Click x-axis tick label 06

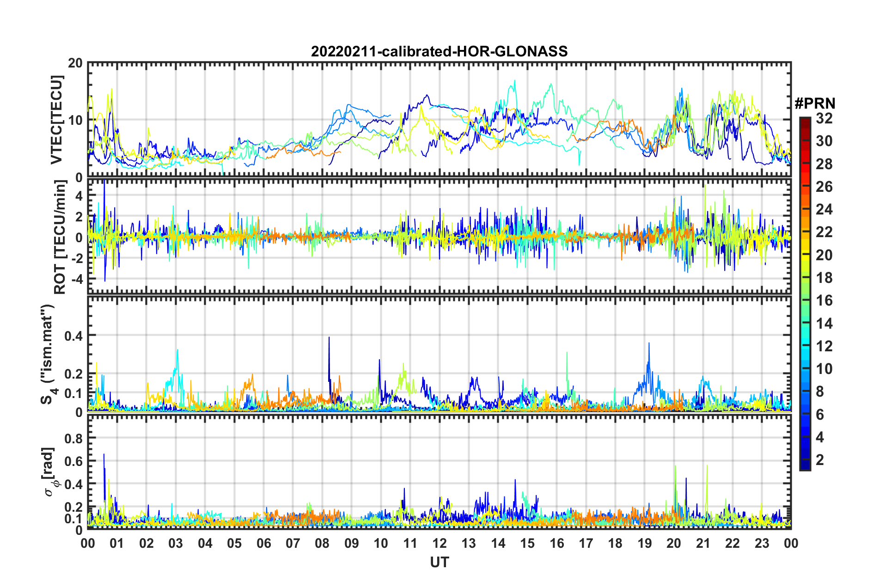[263, 543]
